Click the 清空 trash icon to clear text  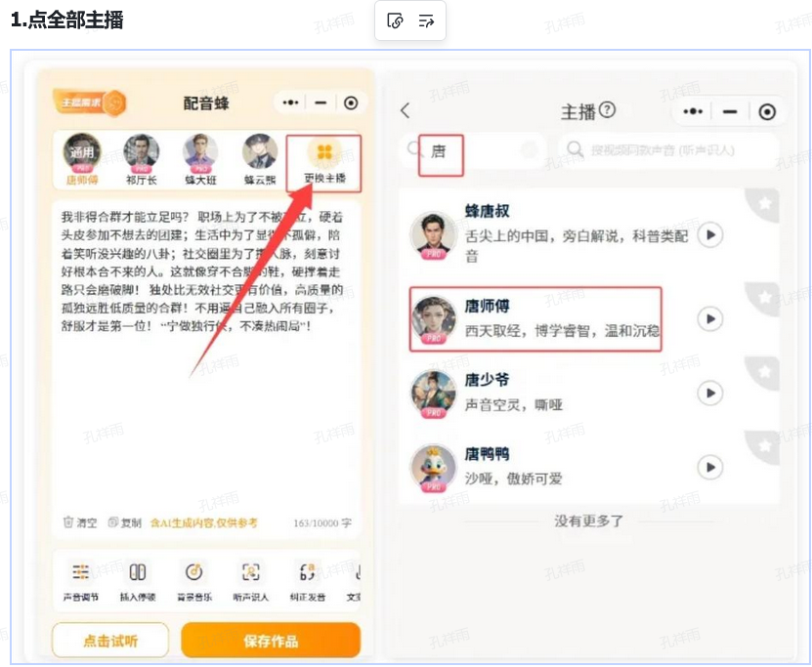[68, 522]
